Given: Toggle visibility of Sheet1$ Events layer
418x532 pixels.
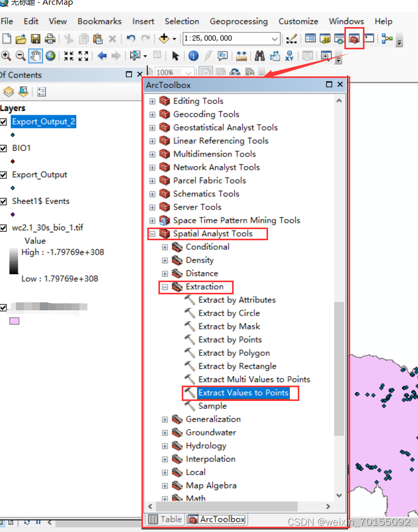Looking at the screenshot, I should 3,201.
